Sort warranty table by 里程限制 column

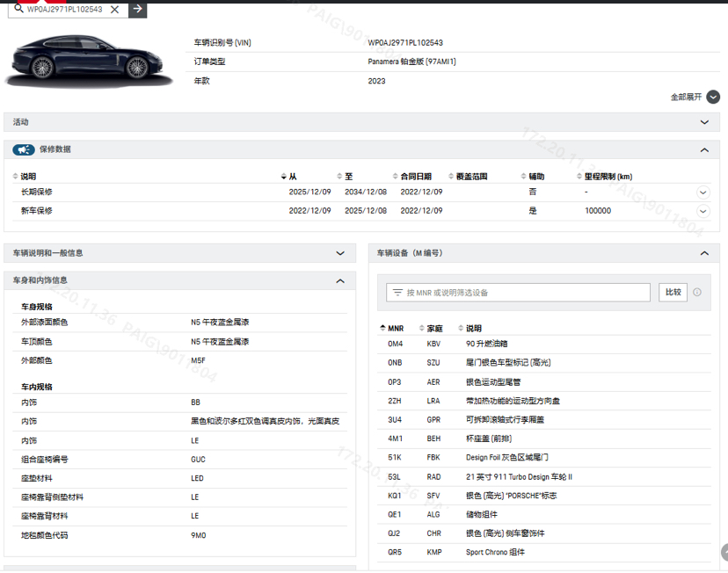click(605, 177)
